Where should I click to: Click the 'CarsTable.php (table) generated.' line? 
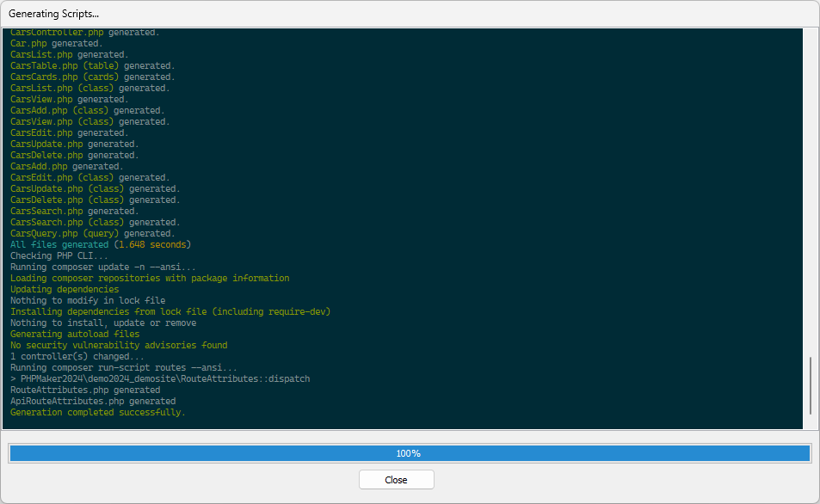point(93,66)
